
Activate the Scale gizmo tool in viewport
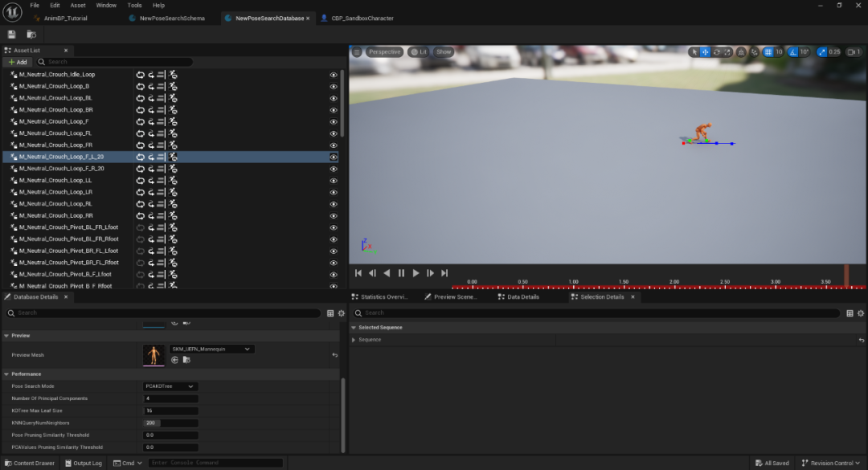[x=727, y=52]
